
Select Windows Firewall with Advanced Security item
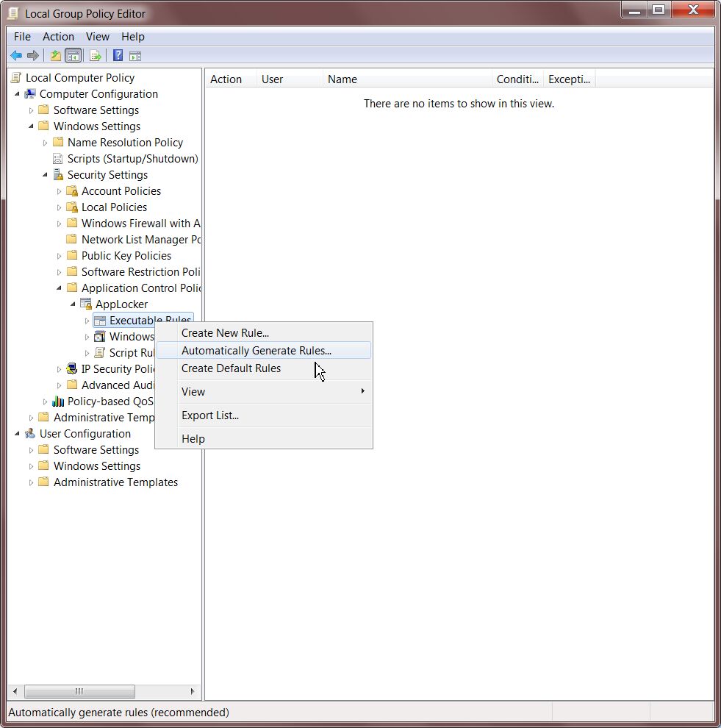coord(140,224)
